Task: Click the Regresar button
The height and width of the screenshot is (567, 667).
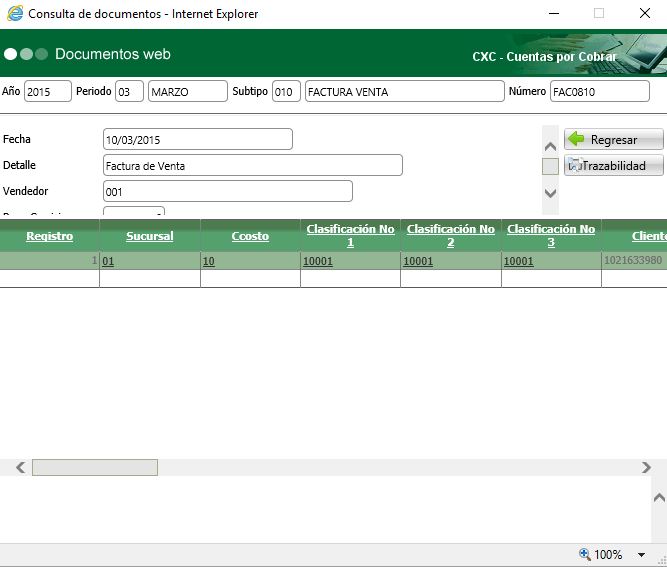Action: pos(613,140)
